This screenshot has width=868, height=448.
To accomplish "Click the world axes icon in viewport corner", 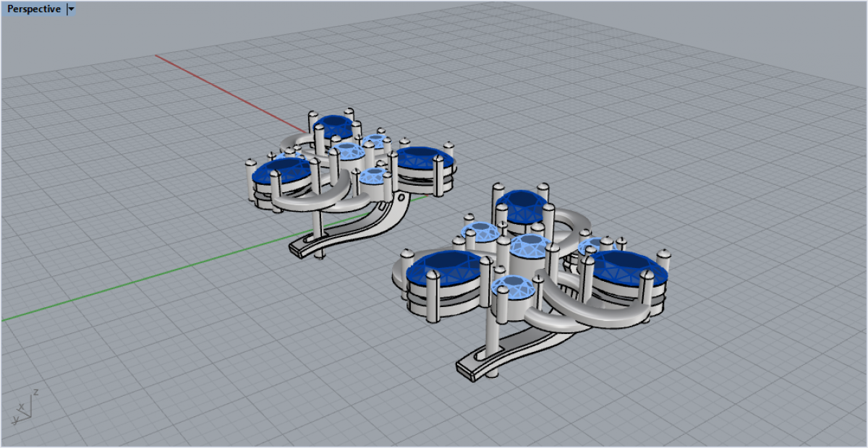I will [25, 408].
